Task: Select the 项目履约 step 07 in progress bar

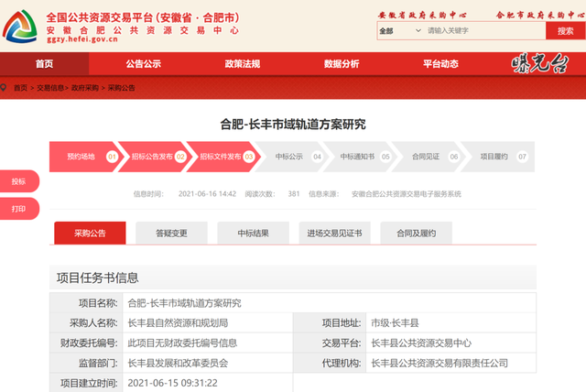Action: click(497, 157)
